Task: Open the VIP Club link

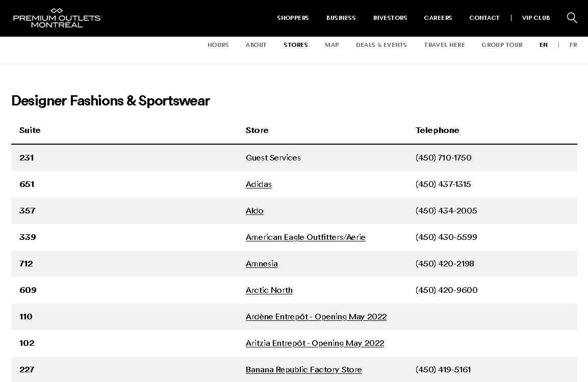Action: tap(536, 18)
